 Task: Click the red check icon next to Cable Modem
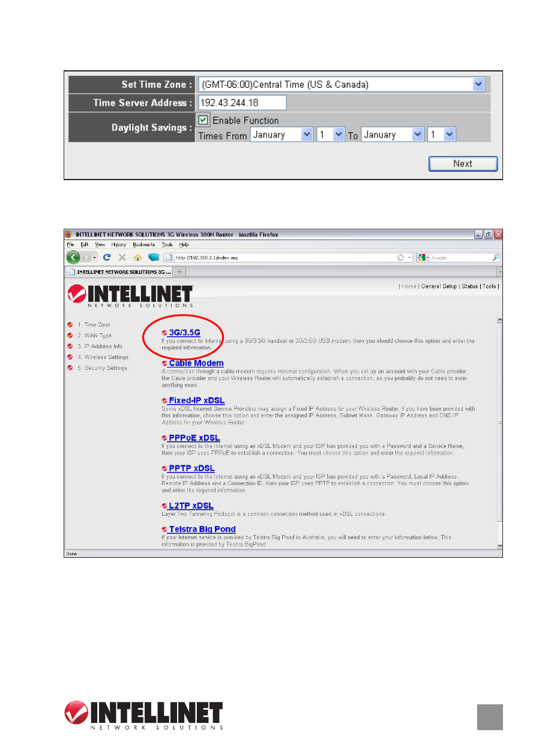click(164, 363)
